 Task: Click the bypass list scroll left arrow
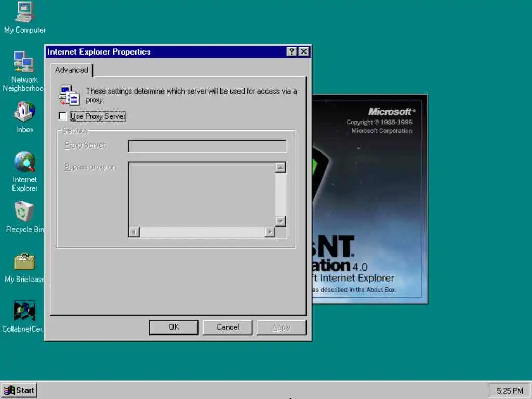134,232
